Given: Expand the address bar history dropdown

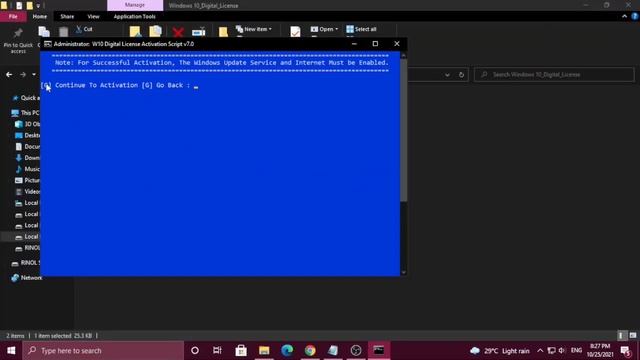Looking at the screenshot, I should point(447,75).
